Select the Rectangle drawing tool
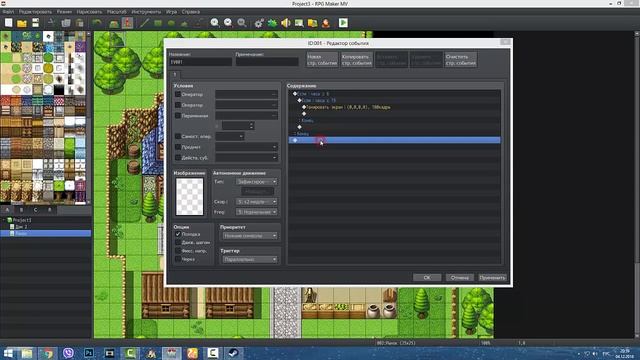640x360 pixels. click(158, 23)
